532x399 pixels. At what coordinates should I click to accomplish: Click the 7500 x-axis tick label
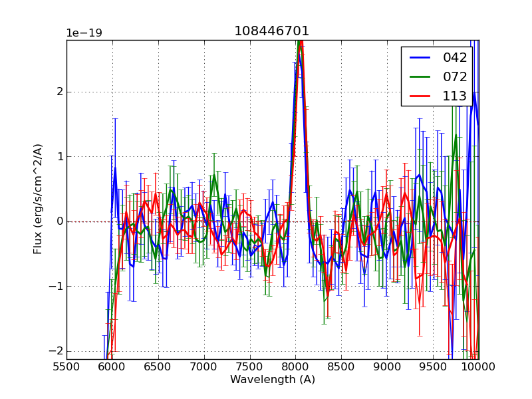250,367
